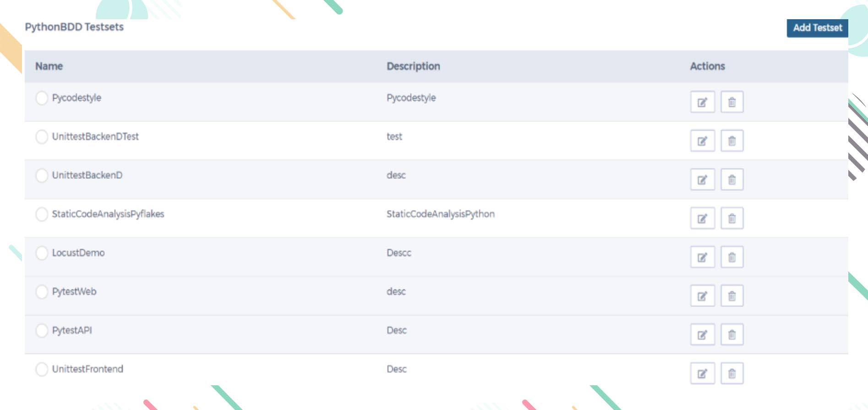
Task: Edit the StaticCodeAnalysisPyflakes testset
Action: (702, 218)
